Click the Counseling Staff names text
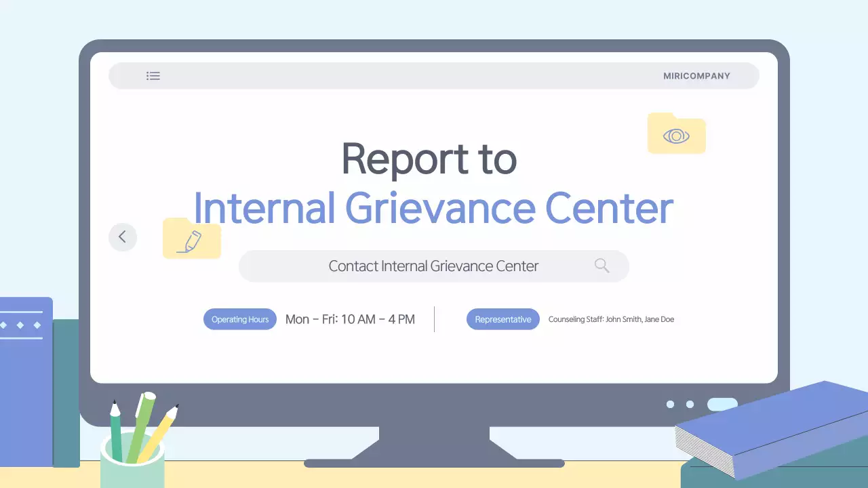The width and height of the screenshot is (868, 488). (611, 319)
